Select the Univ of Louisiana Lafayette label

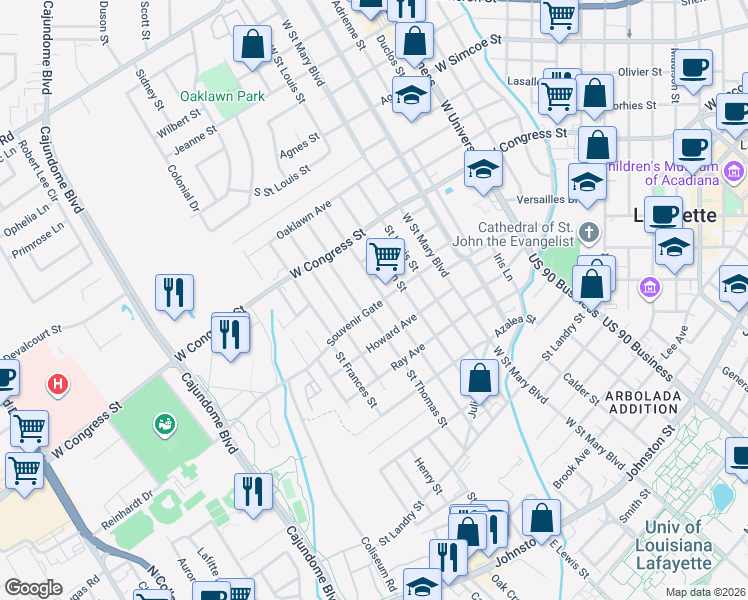(673, 546)
